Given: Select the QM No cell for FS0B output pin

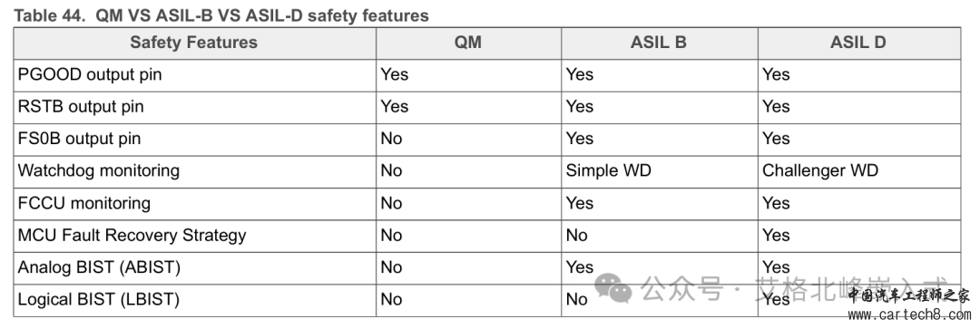Looking at the screenshot, I should pos(391,139).
